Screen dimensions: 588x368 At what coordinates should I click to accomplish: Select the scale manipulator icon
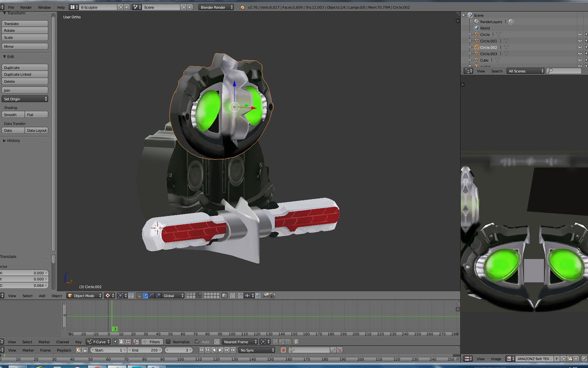158,296
